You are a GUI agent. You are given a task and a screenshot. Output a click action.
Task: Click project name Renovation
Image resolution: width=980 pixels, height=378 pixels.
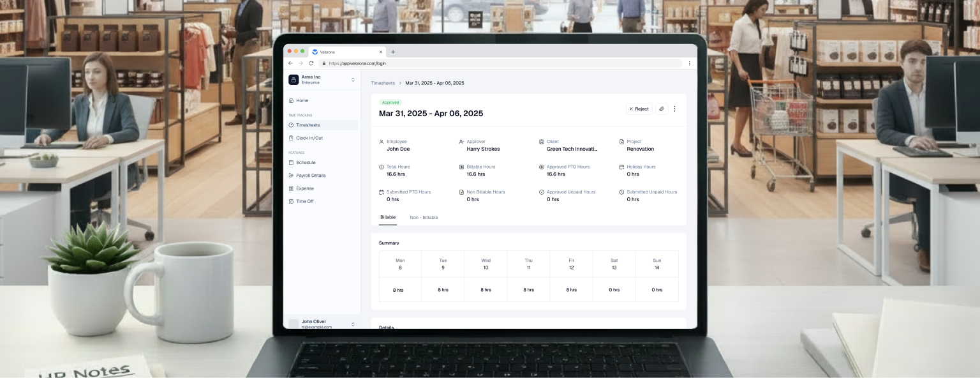pos(640,149)
